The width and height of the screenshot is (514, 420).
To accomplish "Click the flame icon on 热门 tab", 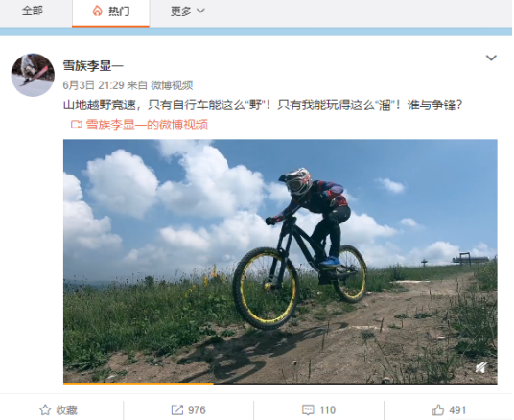I will pyautogui.click(x=97, y=12).
